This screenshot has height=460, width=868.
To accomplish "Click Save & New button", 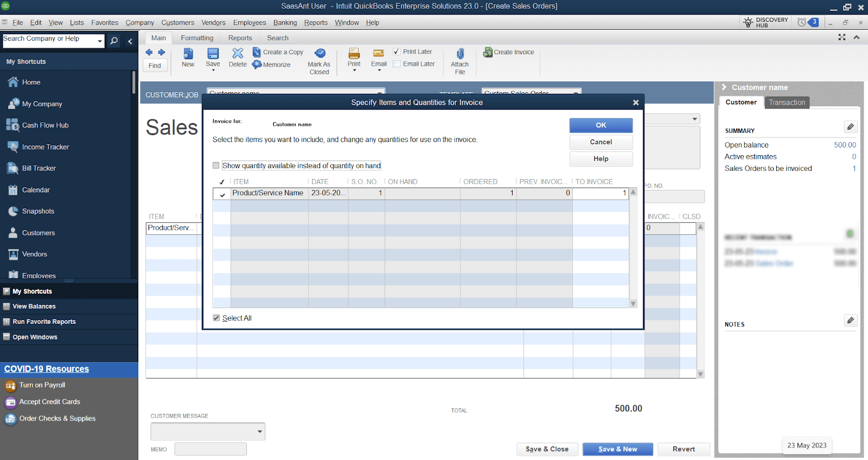I will pyautogui.click(x=618, y=449).
